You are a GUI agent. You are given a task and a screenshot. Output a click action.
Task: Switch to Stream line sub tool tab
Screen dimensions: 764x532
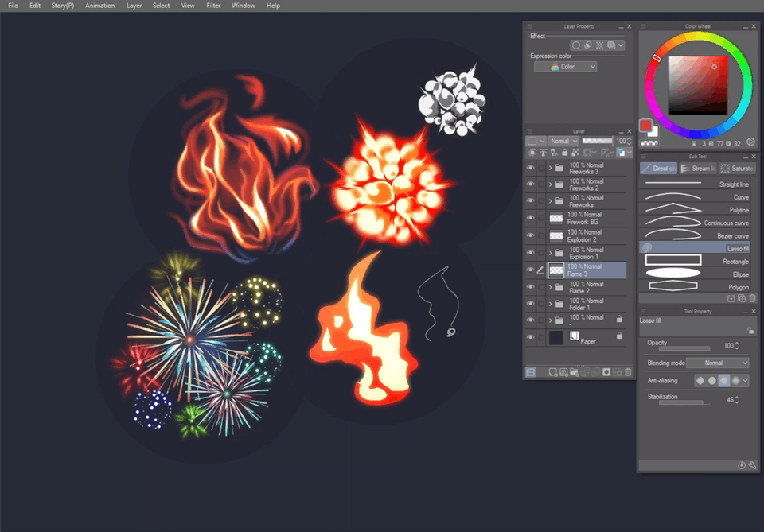pos(698,169)
